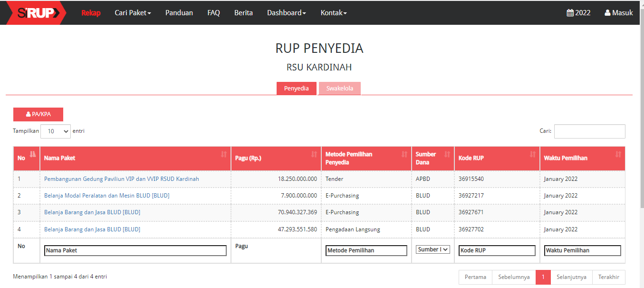Open Berita from the navigation bar

(243, 13)
